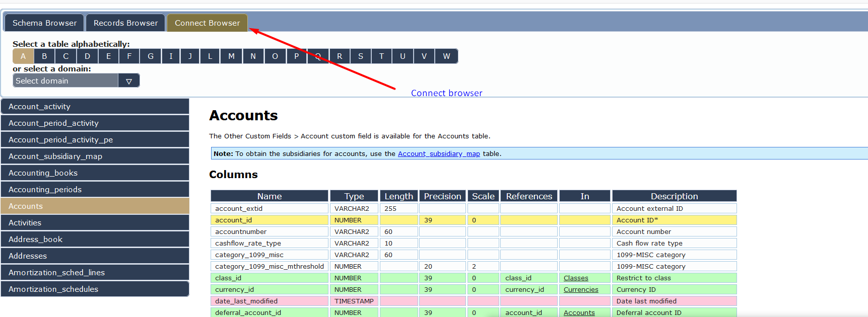The width and height of the screenshot is (868, 317).
Task: Choose letter B in alphabet filter
Action: pyautogui.click(x=44, y=56)
